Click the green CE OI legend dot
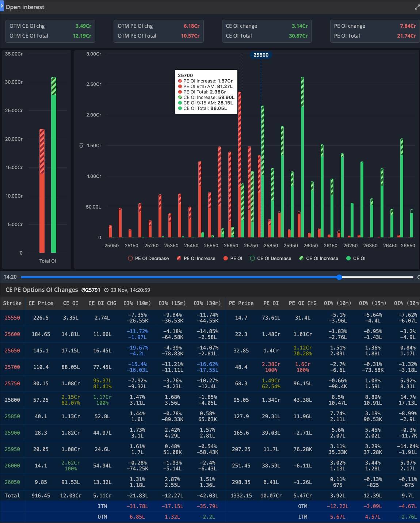 348,258
